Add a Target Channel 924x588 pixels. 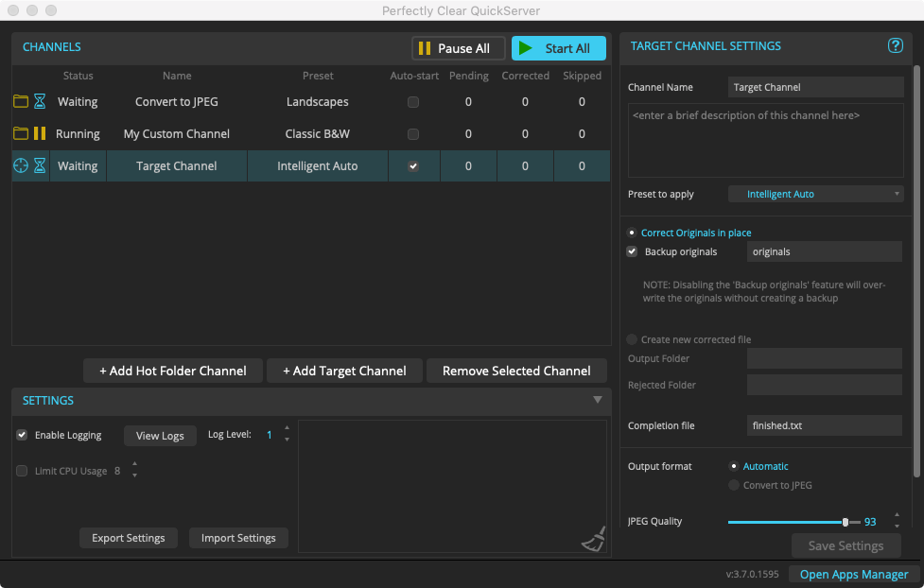(345, 371)
